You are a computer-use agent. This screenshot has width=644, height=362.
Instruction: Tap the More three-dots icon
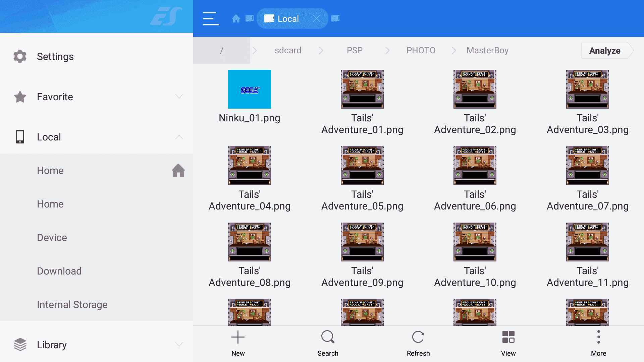tap(598, 337)
